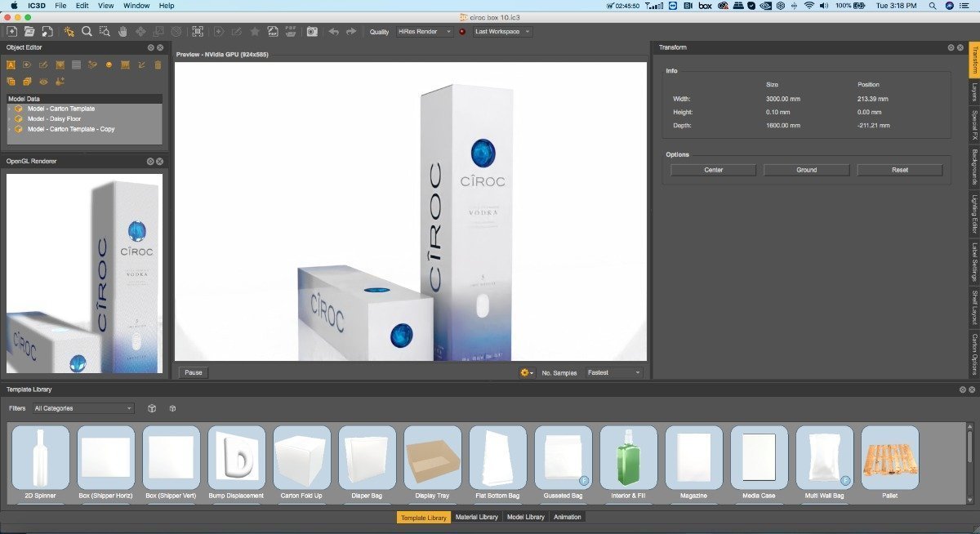The image size is (980, 534).
Task: Choose the zoom-to-region marquee tool
Action: coord(105,32)
